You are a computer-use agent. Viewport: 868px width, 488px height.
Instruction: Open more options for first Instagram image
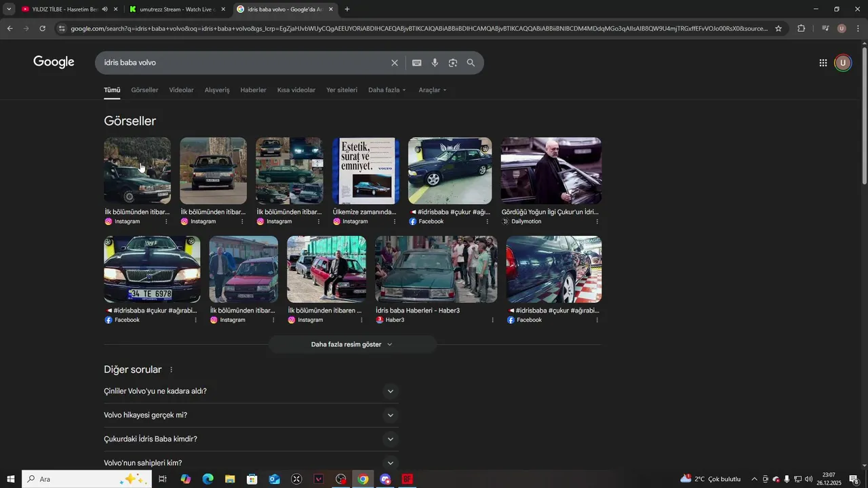pyautogui.click(x=166, y=222)
